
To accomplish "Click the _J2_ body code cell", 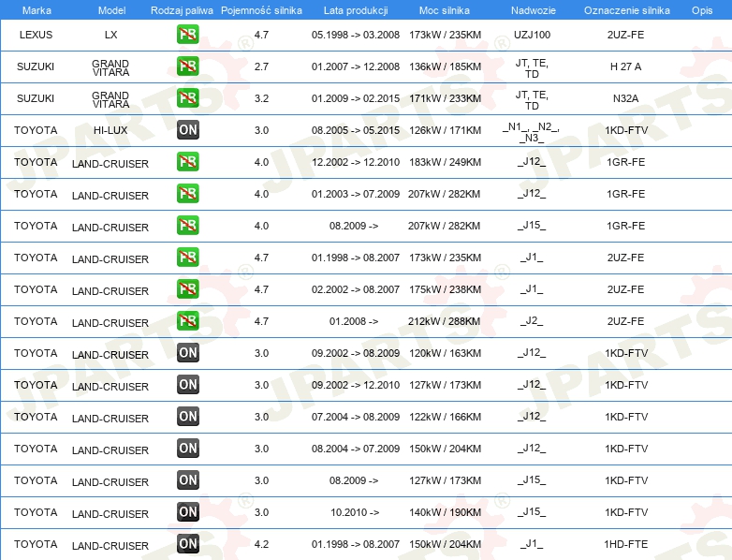I will [x=532, y=321].
